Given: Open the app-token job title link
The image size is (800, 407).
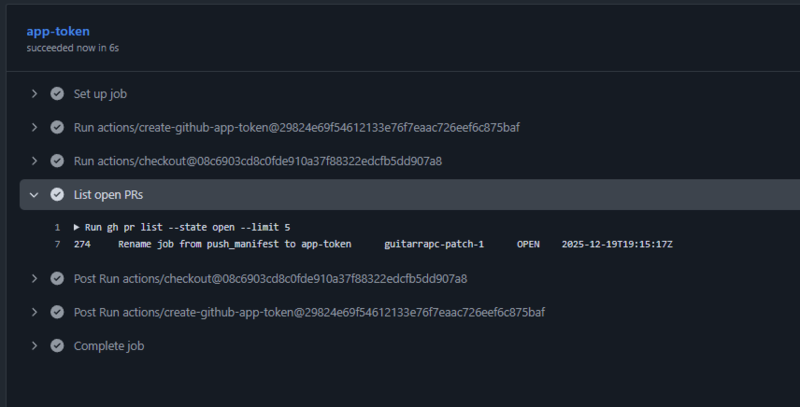Looking at the screenshot, I should (58, 32).
